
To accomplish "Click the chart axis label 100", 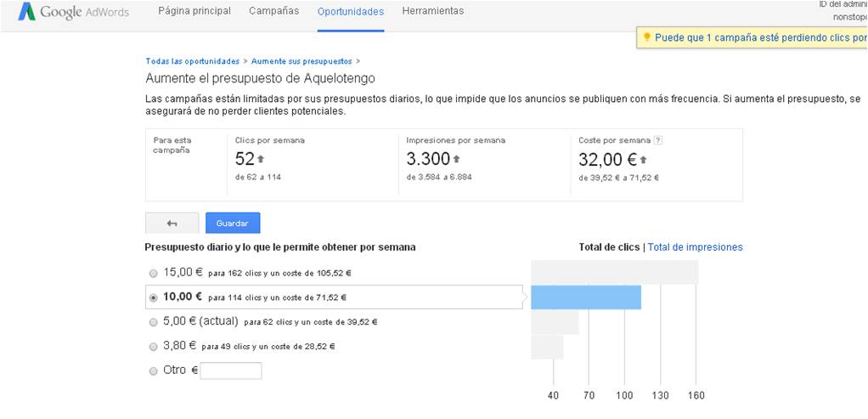I will [624, 396].
